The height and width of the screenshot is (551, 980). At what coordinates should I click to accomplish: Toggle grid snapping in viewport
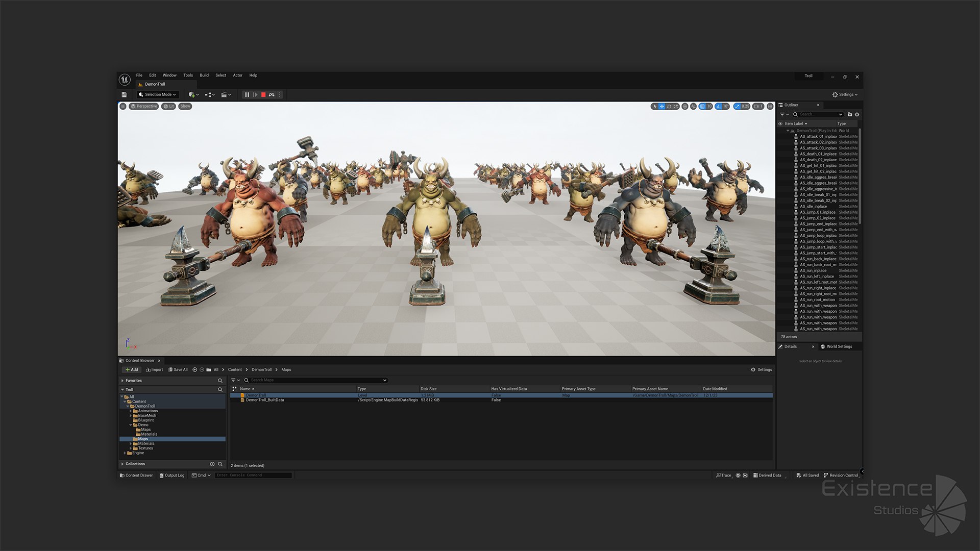(703, 107)
